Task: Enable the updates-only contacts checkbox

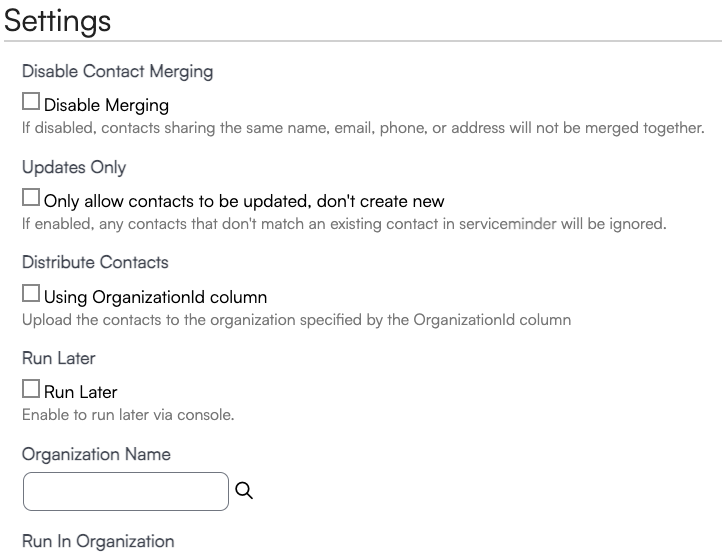Action: pyautogui.click(x=31, y=198)
